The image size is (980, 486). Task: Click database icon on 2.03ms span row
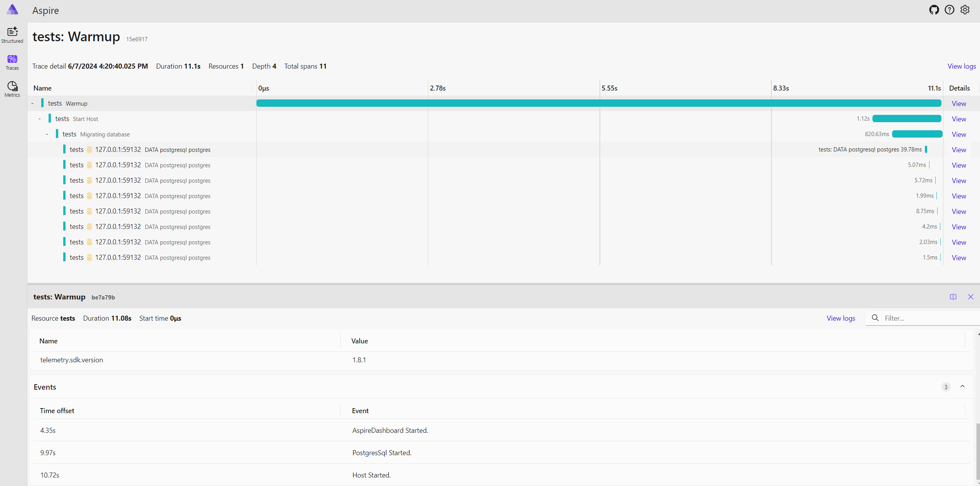pos(89,242)
